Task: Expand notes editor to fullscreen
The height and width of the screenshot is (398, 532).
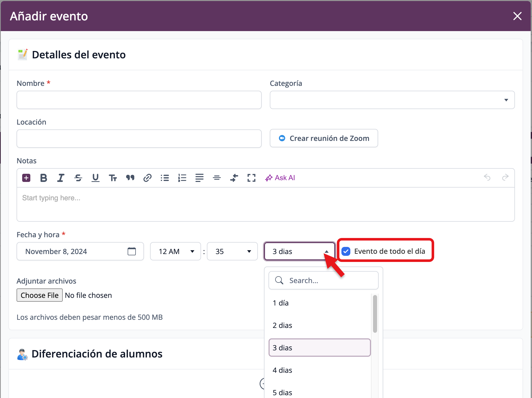Action: tap(251, 178)
